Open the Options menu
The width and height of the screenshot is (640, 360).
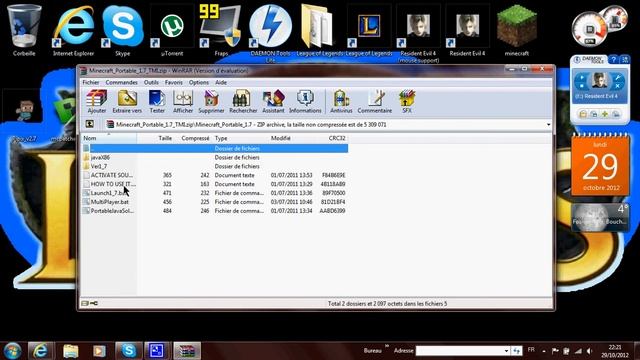(x=199, y=82)
